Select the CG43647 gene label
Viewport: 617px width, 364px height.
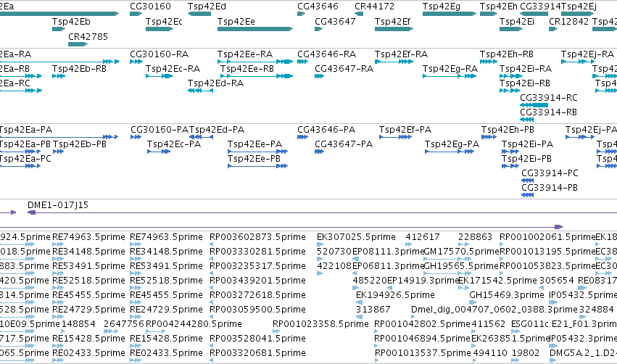point(335,22)
